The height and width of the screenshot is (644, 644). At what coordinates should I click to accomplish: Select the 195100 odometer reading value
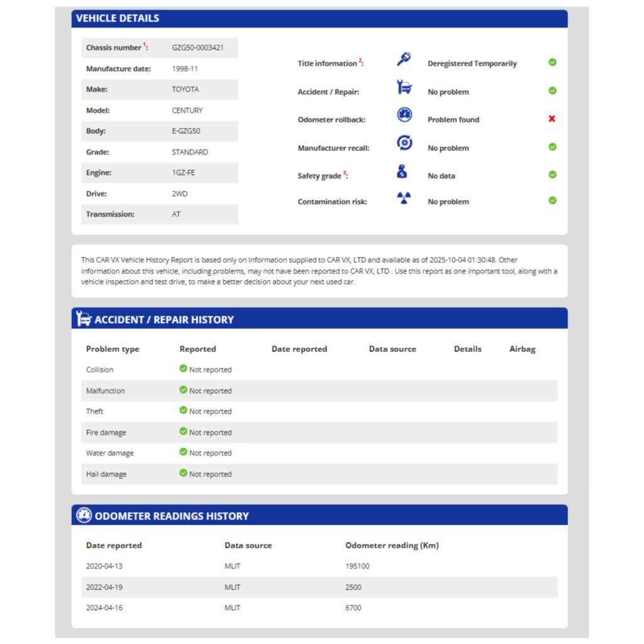click(357, 566)
